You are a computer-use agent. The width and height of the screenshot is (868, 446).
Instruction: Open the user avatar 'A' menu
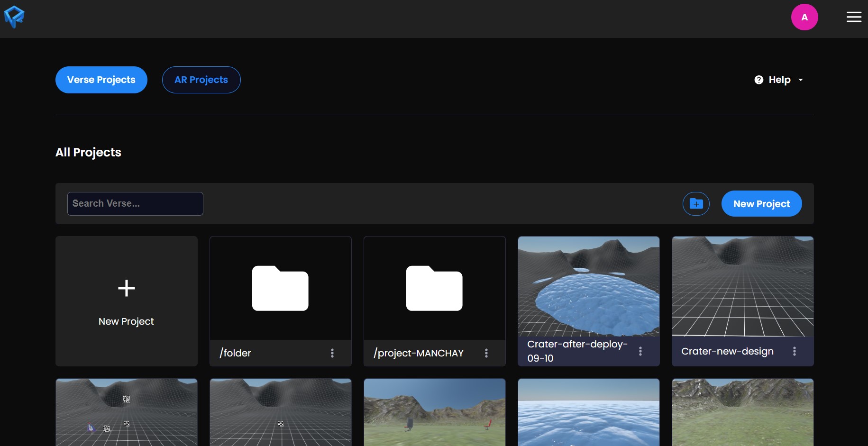tap(804, 17)
